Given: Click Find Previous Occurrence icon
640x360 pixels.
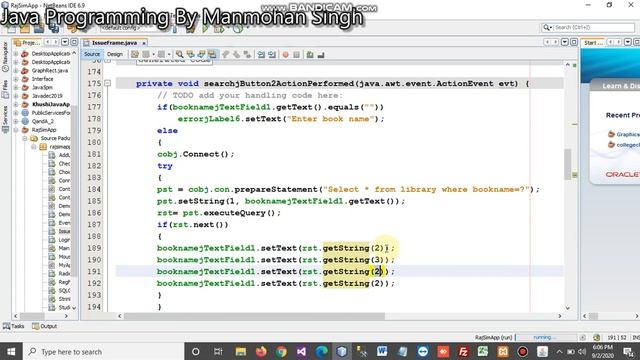Looking at the screenshot, I should 190,54.
